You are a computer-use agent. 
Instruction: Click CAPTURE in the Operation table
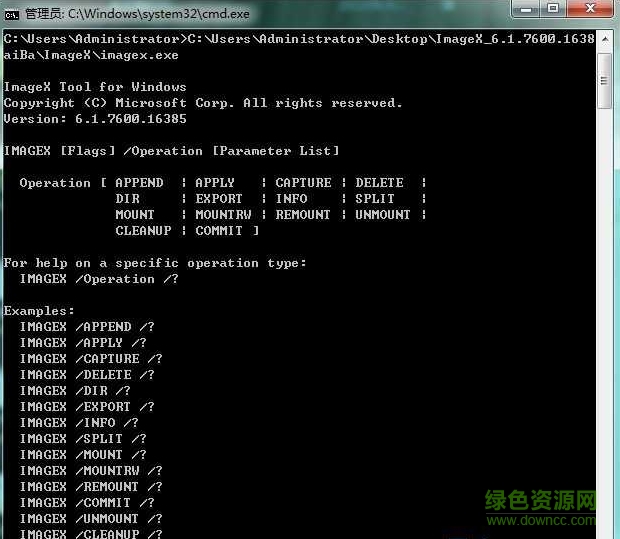coord(303,183)
